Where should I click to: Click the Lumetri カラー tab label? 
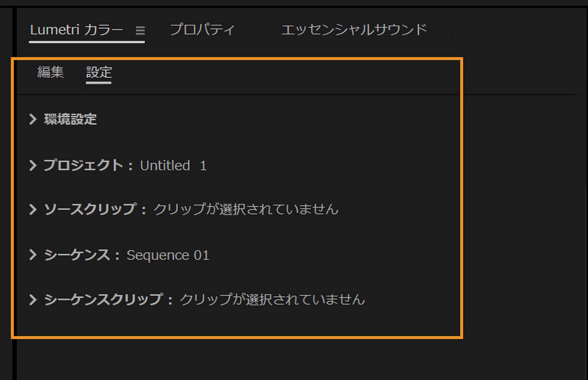click(77, 29)
